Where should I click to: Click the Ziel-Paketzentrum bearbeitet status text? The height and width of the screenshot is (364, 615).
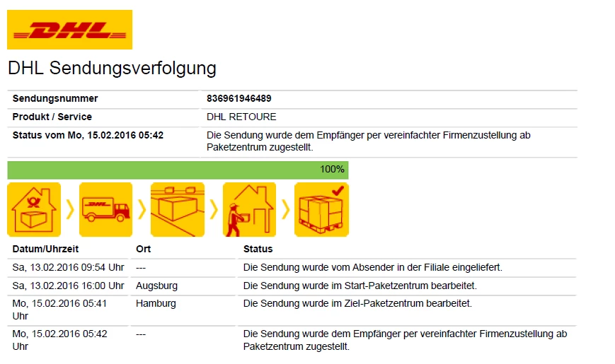pyautogui.click(x=357, y=304)
